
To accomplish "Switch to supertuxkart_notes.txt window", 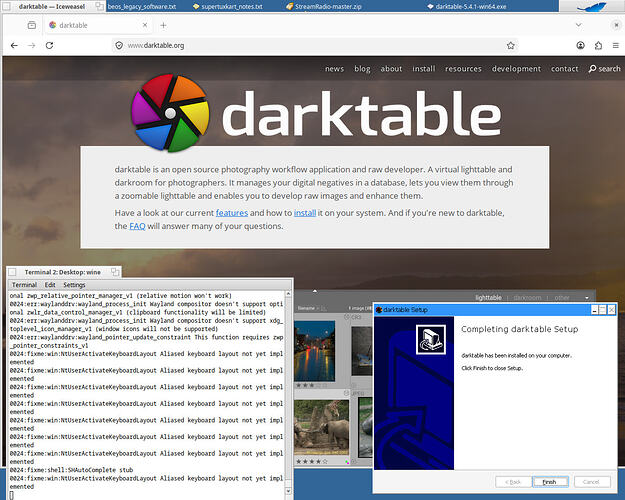I will (228, 6).
